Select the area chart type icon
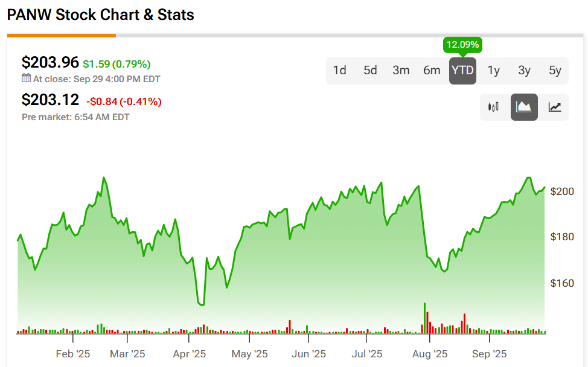Screen dimensions: 588x367 click(x=524, y=107)
